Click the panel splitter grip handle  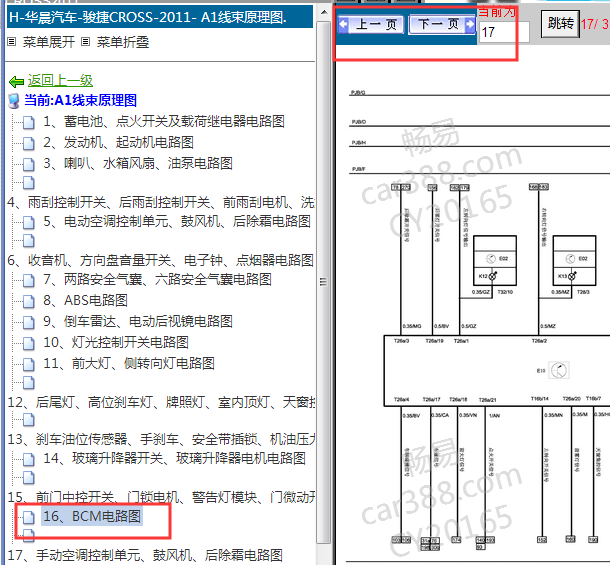(x=323, y=282)
